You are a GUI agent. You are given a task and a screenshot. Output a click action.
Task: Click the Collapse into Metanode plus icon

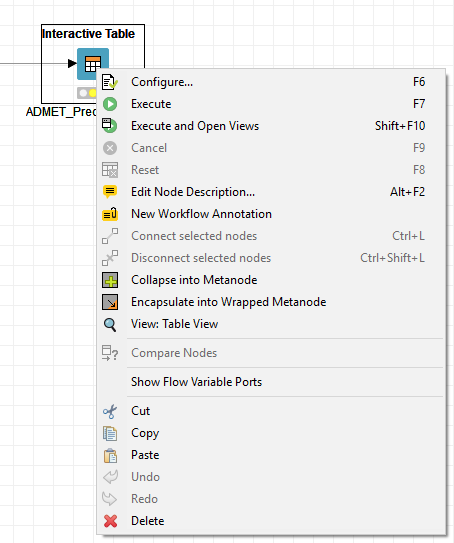(x=110, y=280)
